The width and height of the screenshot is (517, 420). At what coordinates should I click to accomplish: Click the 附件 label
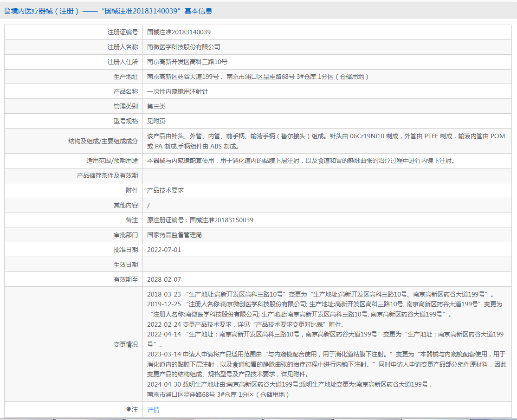(132, 191)
